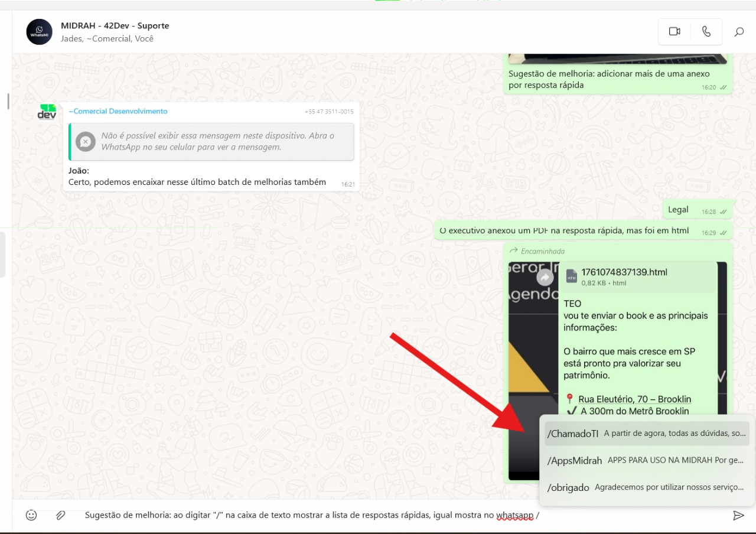Click the forwarded image thumbnail
The image size is (756, 534).
tap(533, 354)
